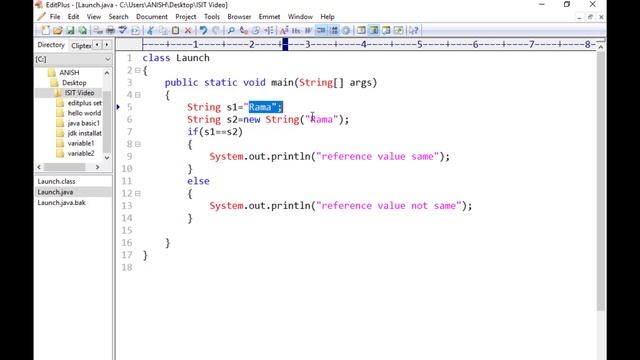Open the Window menu
The width and height of the screenshot is (640, 360).
[300, 17]
